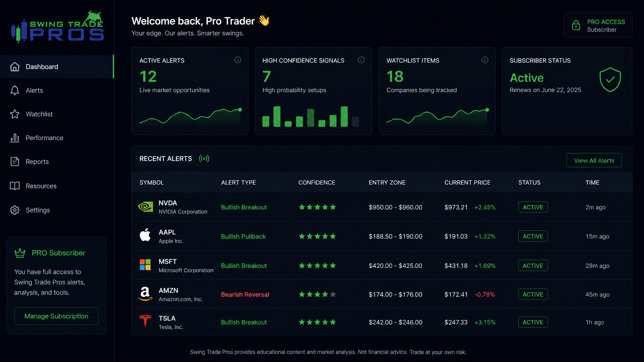Image resolution: width=644 pixels, height=362 pixels.
Task: Go to the Resources section
Action: click(57, 186)
